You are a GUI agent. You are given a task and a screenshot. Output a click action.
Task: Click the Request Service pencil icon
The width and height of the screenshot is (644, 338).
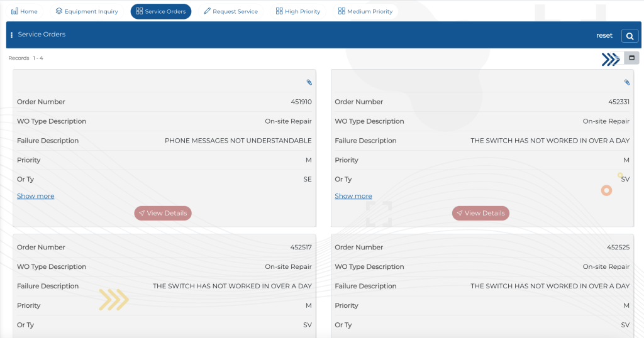tap(207, 11)
